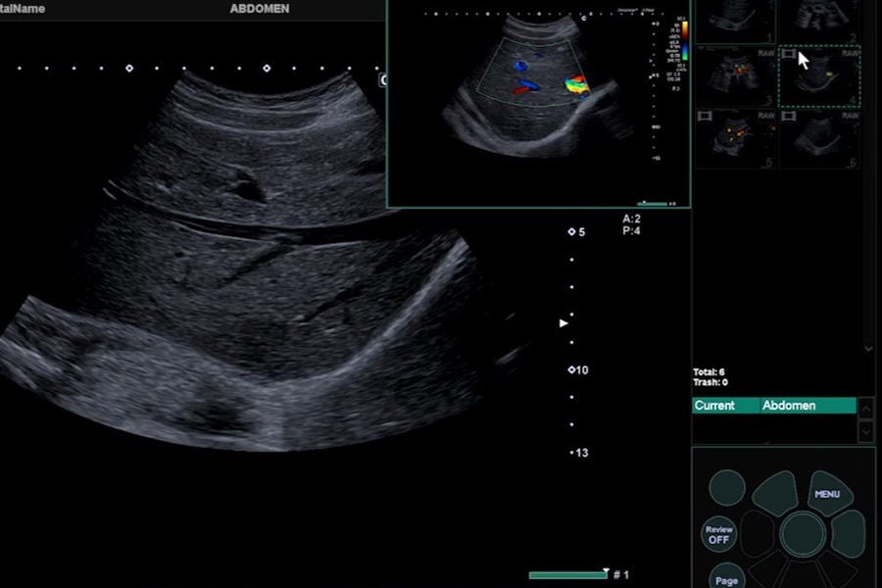Click the focus position arrow on depth scale
Screen dimensions: 882x588
tap(563, 323)
